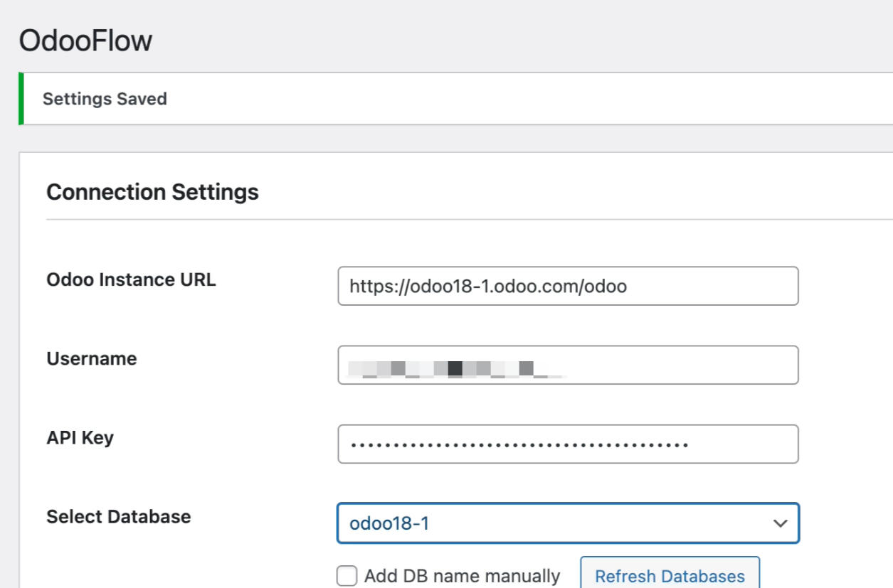Enable the Add DB name manually checkbox
This screenshot has height=588, width=893.
pos(347,576)
